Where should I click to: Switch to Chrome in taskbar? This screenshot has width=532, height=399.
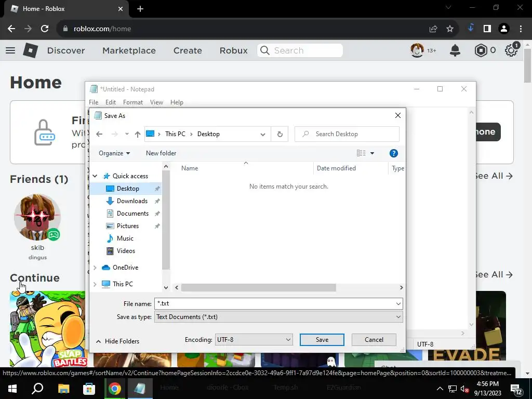tap(115, 388)
